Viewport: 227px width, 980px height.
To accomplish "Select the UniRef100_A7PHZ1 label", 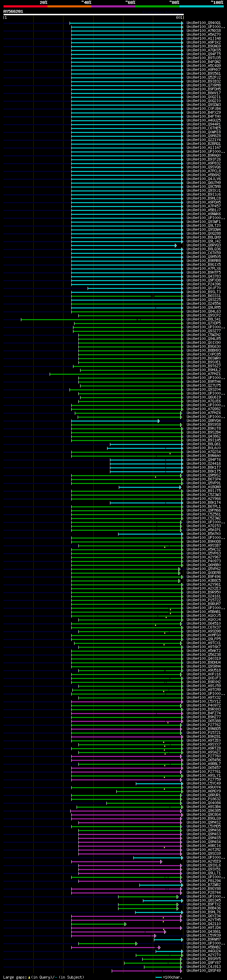I will tap(203, 374).
